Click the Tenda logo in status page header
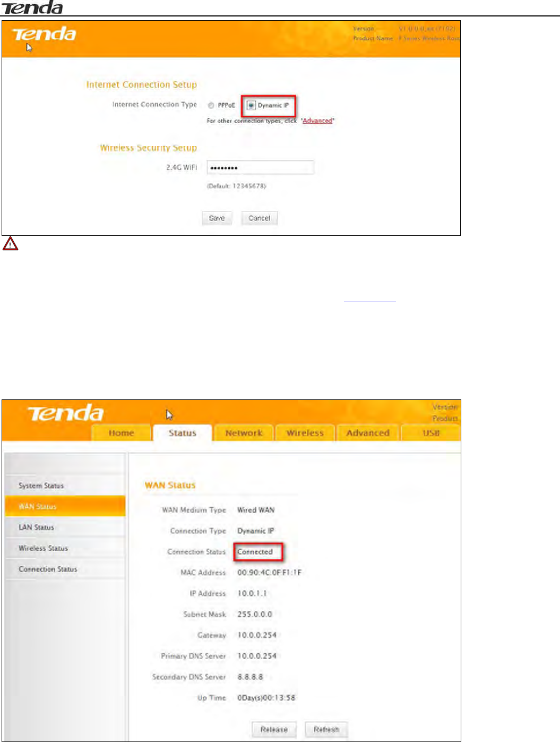 click(x=65, y=413)
